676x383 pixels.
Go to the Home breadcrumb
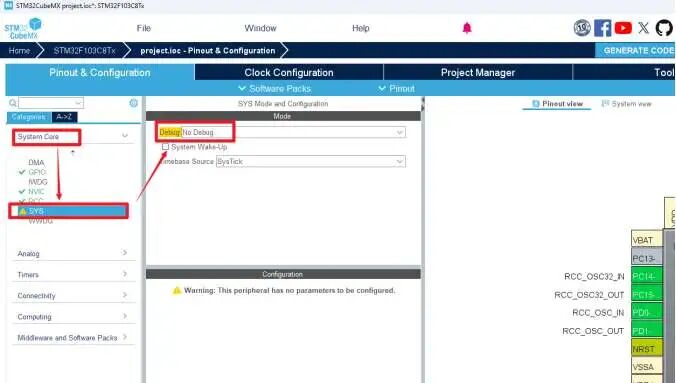point(19,50)
